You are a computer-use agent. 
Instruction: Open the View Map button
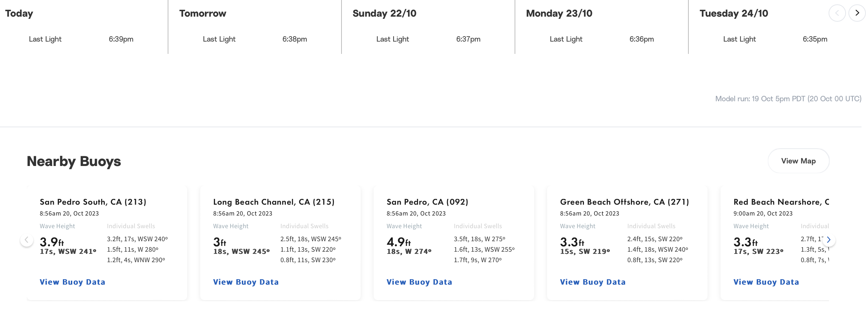[x=798, y=161]
